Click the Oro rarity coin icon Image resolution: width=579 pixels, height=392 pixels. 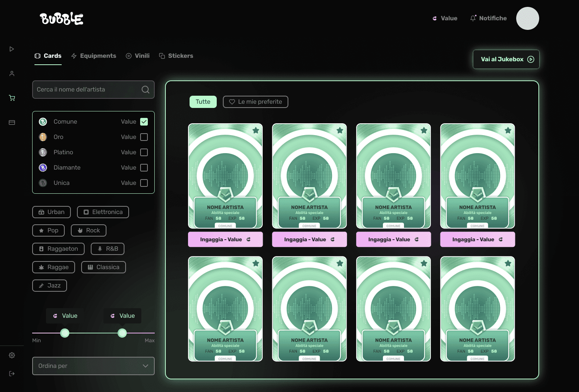[43, 137]
